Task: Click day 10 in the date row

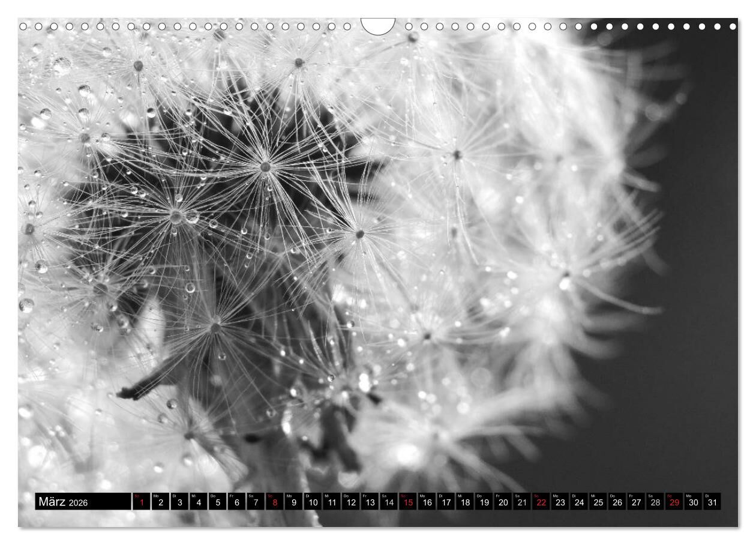Action: click(312, 502)
